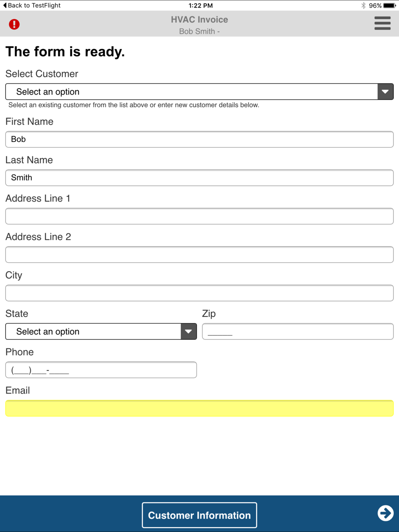The height and width of the screenshot is (532, 399).
Task: Click the Select Customer dropdown arrow
Action: 385,92
